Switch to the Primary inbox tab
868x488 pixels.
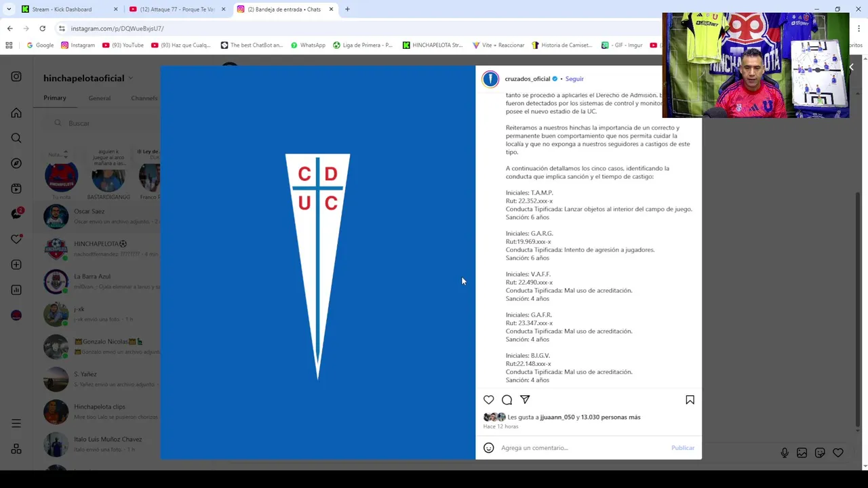point(55,98)
